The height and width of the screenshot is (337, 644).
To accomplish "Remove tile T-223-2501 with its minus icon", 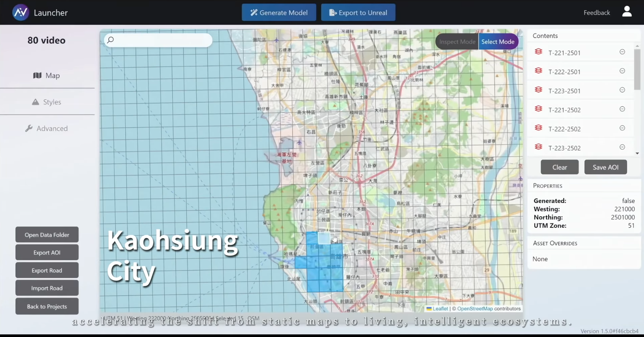I will click(622, 90).
